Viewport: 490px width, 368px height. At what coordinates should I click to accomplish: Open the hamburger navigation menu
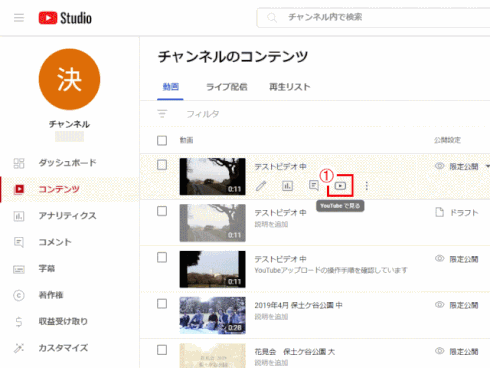pyautogui.click(x=19, y=18)
